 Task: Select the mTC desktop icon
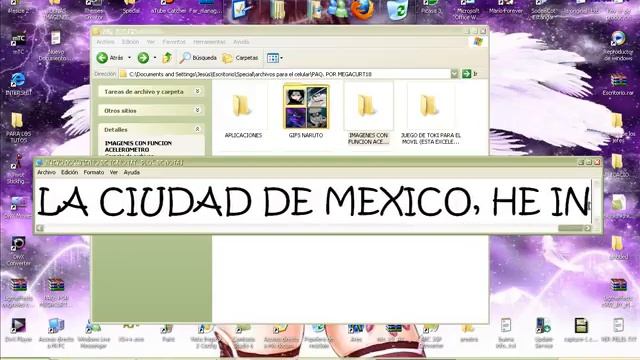point(18,43)
